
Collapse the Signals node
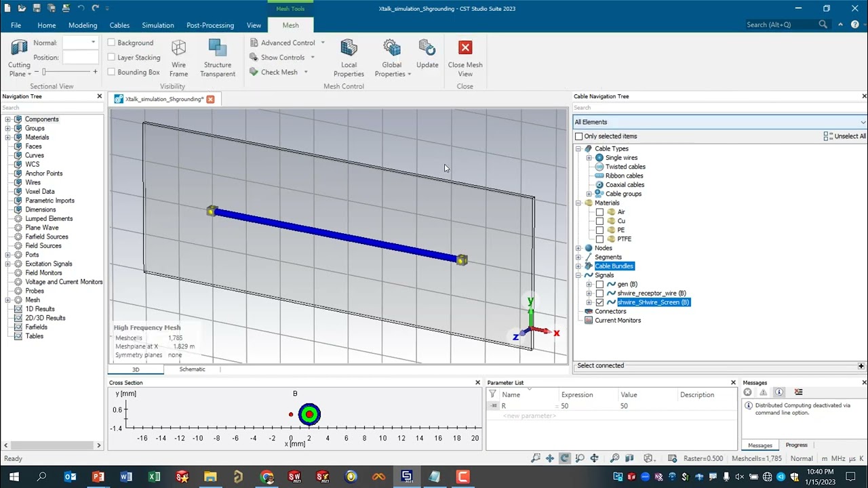pos(578,275)
